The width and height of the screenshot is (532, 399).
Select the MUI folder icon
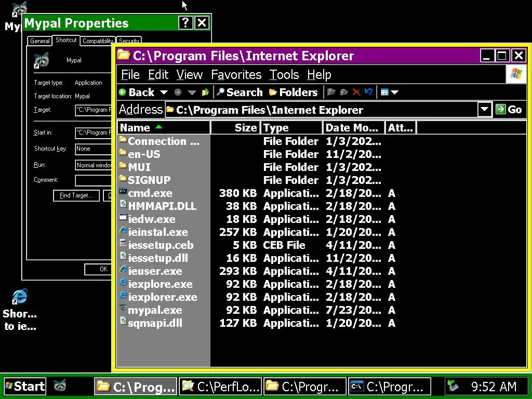tap(123, 166)
